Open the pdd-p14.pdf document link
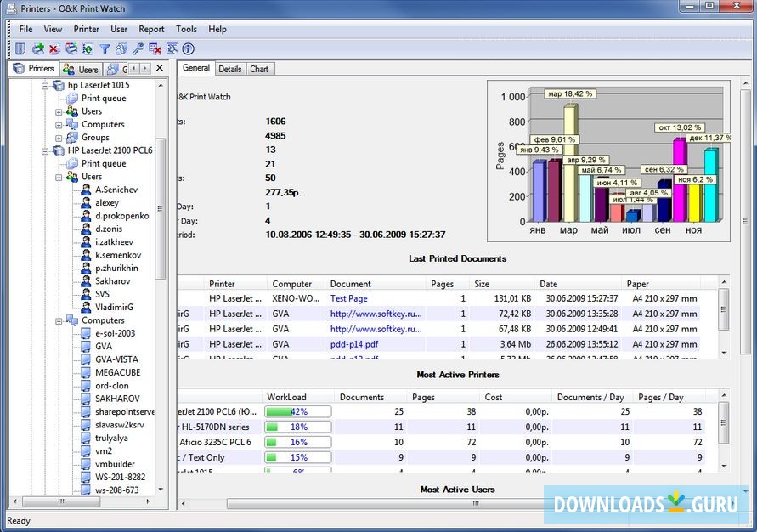757x532 pixels. click(x=353, y=344)
